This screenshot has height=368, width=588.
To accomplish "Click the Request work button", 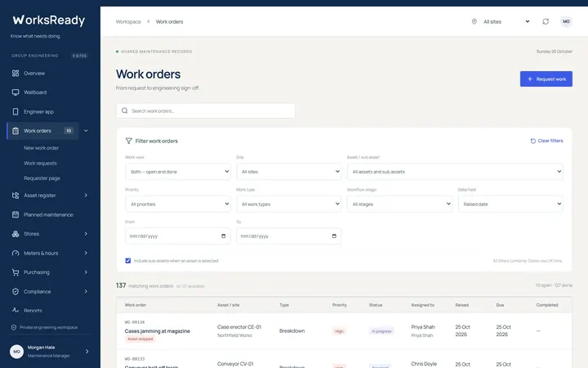I will pos(546,79).
